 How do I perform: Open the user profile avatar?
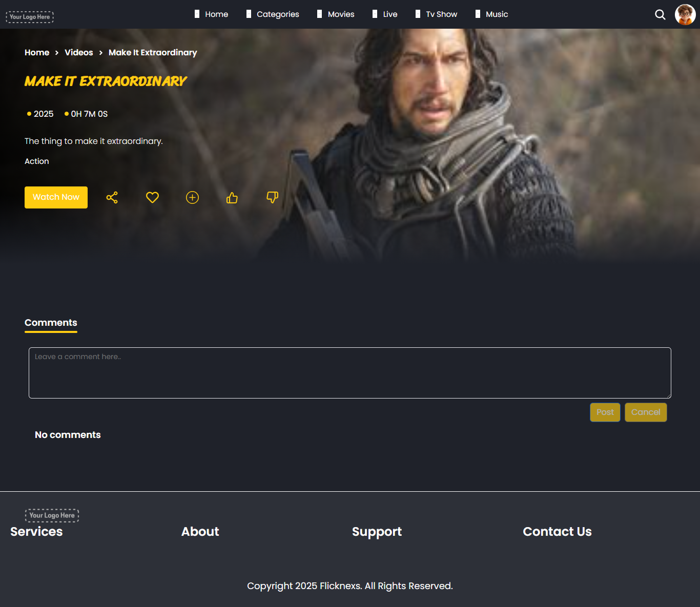coord(685,15)
